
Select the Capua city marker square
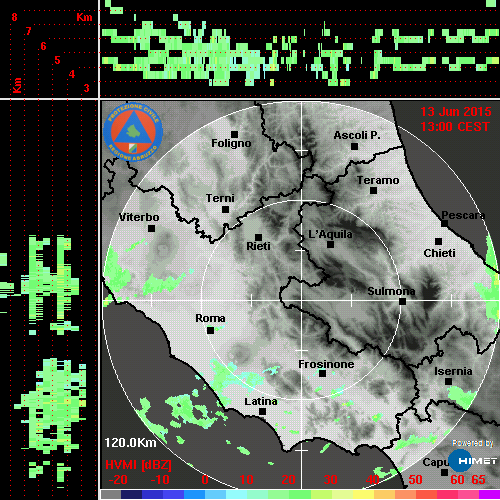point(444,472)
